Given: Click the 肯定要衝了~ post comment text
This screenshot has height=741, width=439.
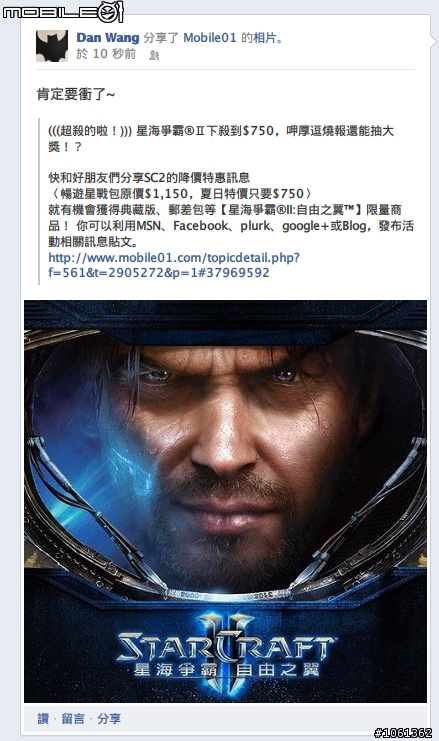Looking at the screenshot, I should click(x=76, y=95).
